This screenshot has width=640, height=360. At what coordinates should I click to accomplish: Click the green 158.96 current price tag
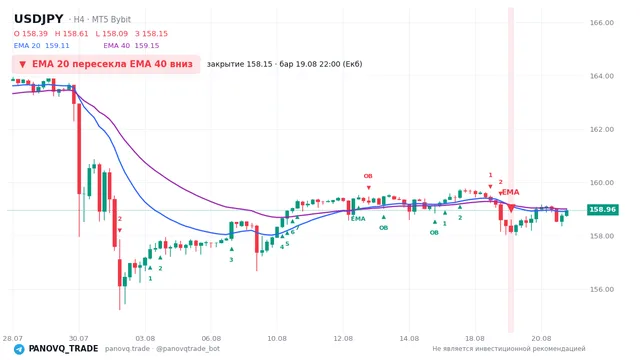[602, 209]
